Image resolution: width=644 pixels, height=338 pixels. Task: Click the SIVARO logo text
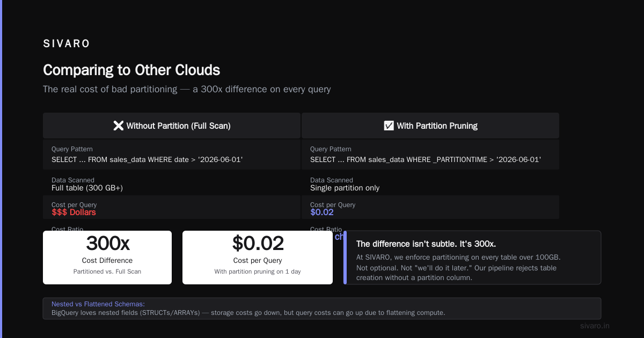pyautogui.click(x=67, y=44)
